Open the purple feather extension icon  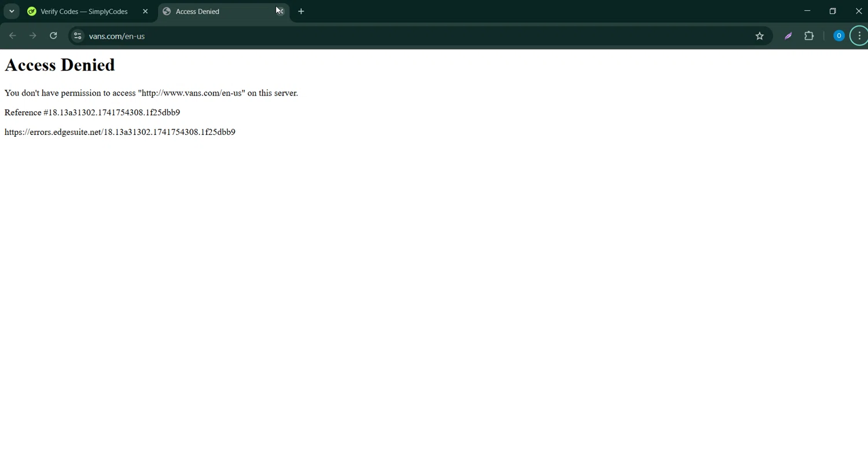tap(788, 36)
